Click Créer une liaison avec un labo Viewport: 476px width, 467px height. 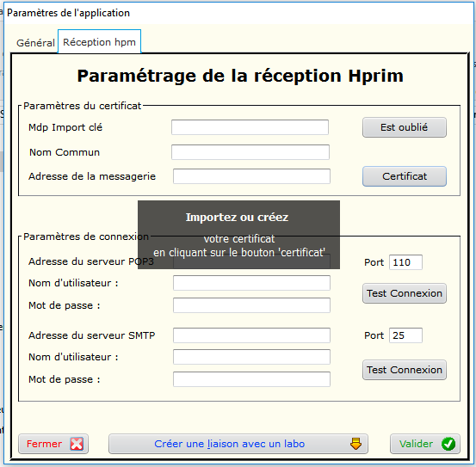(238, 444)
